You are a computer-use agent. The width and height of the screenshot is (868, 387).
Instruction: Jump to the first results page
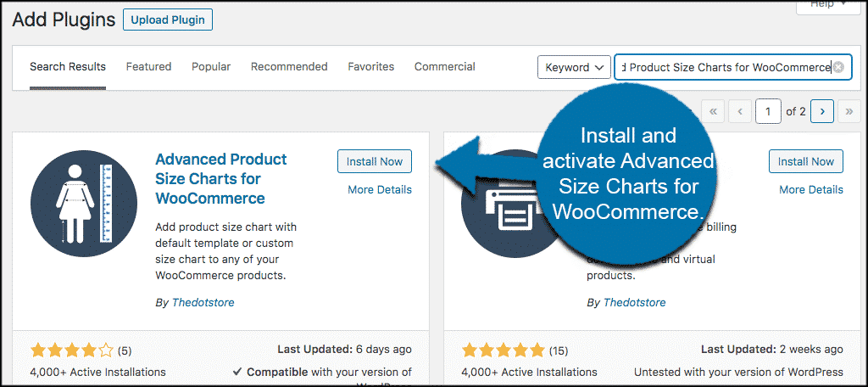[x=713, y=111]
